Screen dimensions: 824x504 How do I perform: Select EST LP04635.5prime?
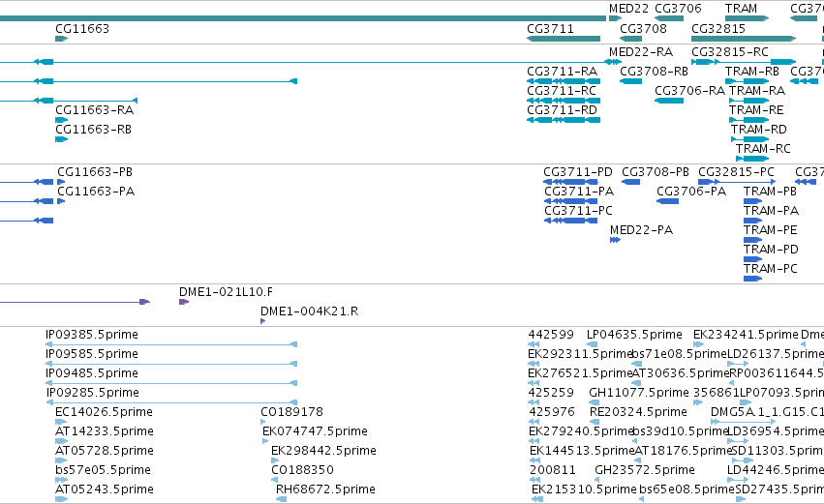point(634,335)
